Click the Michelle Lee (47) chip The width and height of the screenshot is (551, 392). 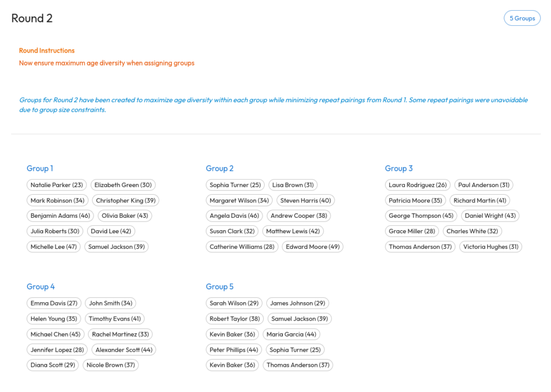[x=53, y=247]
